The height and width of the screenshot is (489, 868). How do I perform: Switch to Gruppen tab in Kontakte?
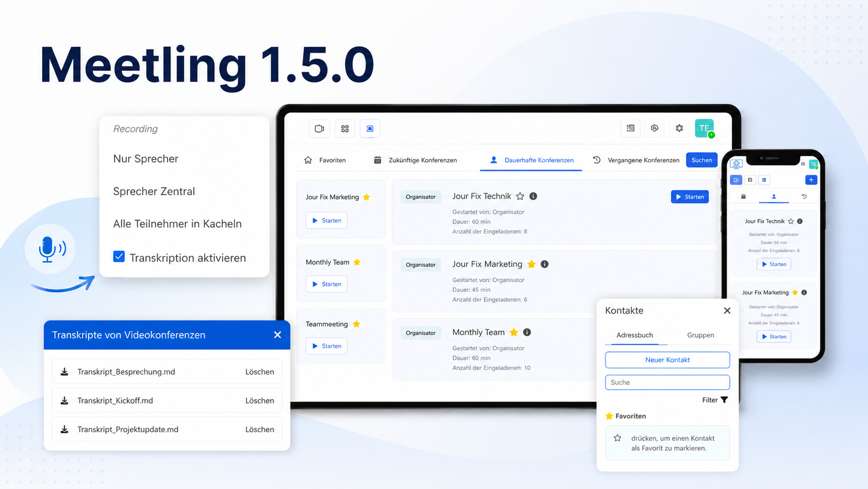[x=700, y=335]
